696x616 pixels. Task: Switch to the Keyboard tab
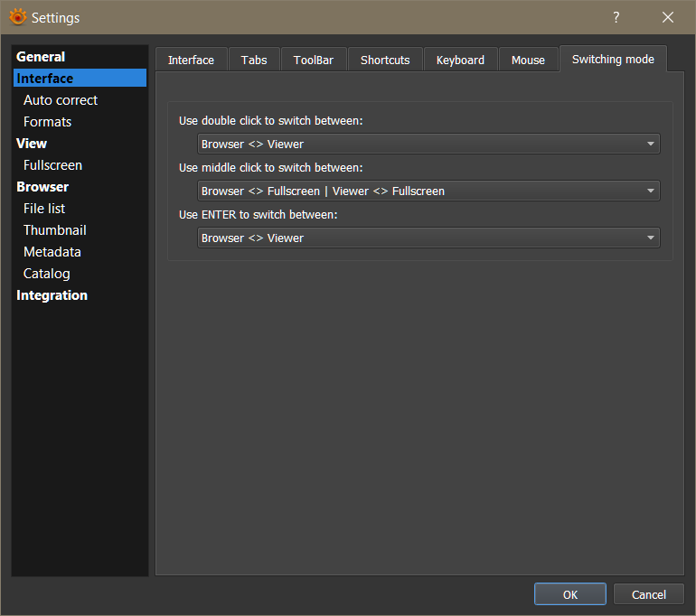pos(460,60)
